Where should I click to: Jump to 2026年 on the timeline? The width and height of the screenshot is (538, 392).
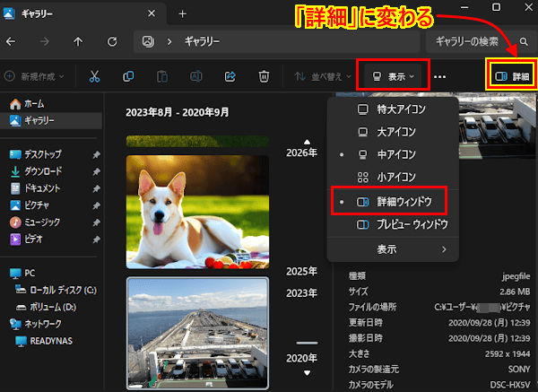[x=301, y=152]
